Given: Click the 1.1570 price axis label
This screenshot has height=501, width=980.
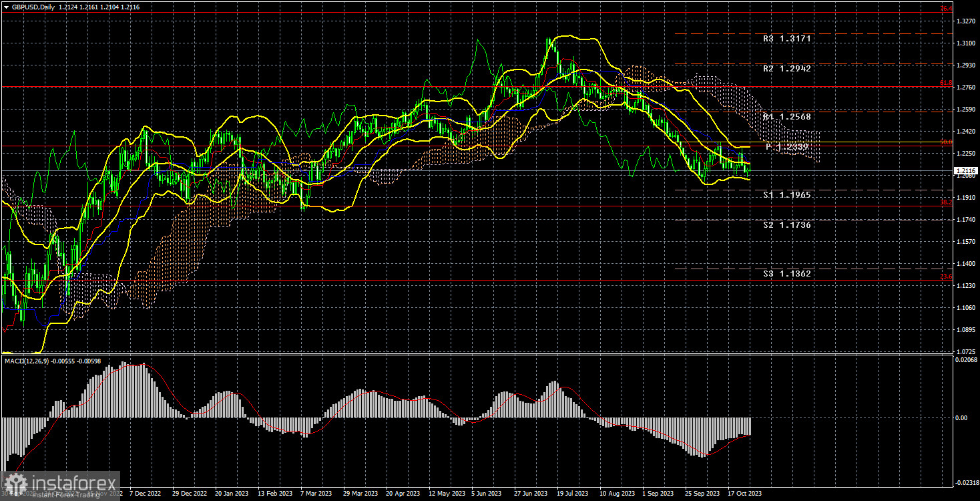Looking at the screenshot, I should pos(966,242).
